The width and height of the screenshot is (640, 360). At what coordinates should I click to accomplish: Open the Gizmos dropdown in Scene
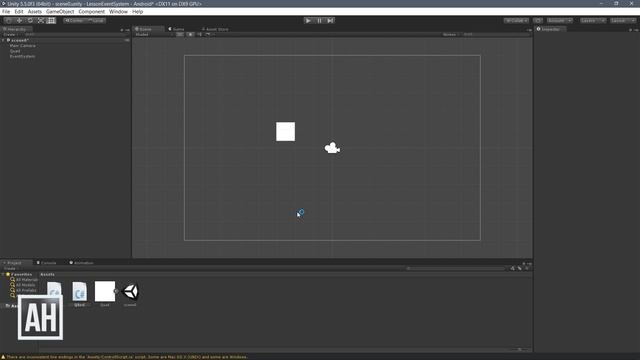pos(451,35)
